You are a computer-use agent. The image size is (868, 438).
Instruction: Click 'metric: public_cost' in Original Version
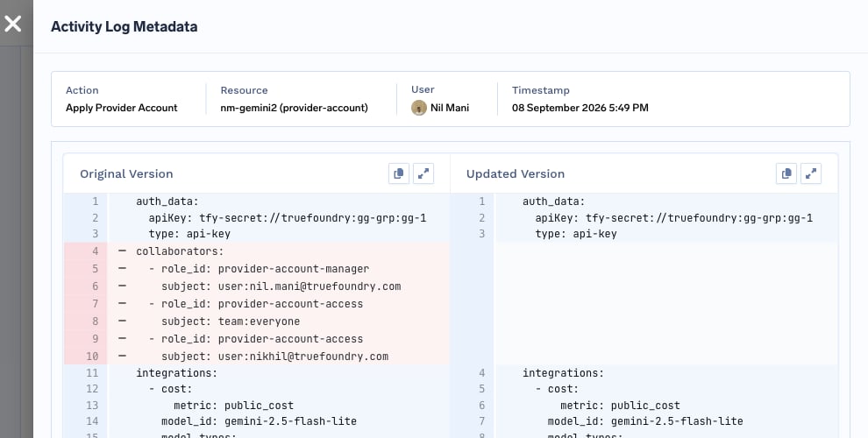click(233, 406)
